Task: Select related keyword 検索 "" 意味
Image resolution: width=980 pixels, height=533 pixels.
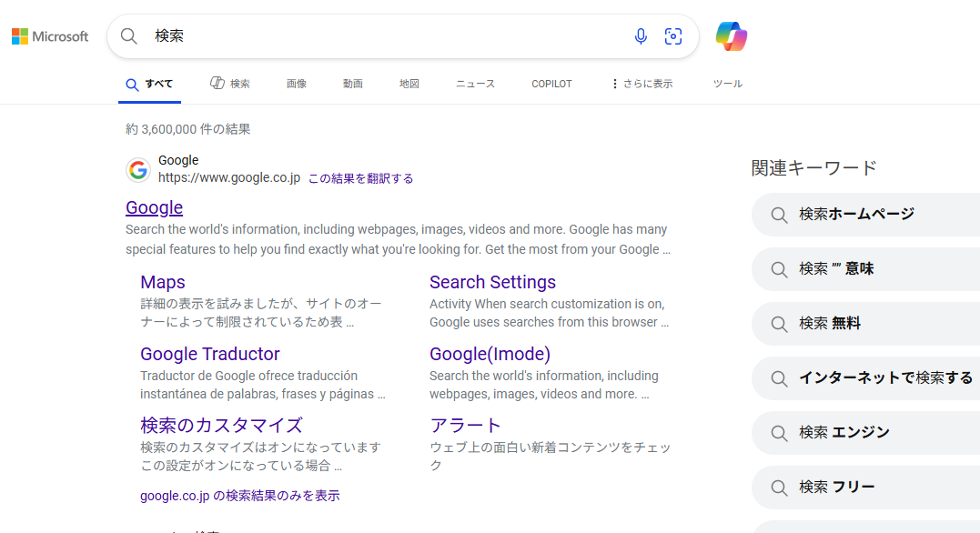Action: (865, 269)
